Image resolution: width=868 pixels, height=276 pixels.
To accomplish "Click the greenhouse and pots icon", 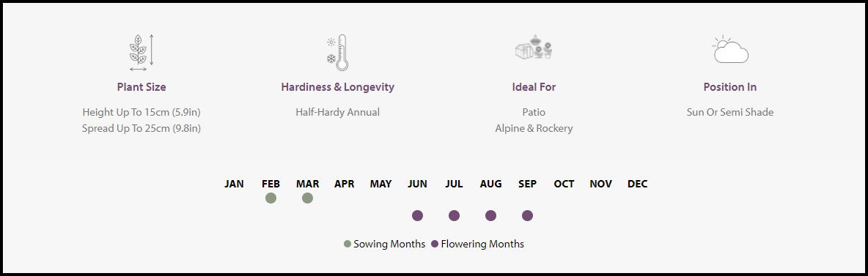I will tap(534, 47).
